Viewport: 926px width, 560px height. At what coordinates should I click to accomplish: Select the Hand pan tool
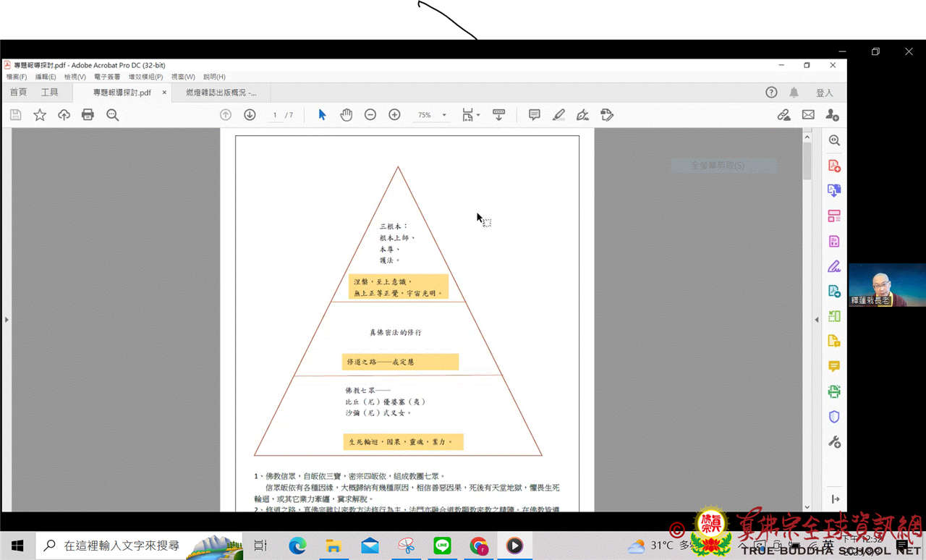[346, 115]
